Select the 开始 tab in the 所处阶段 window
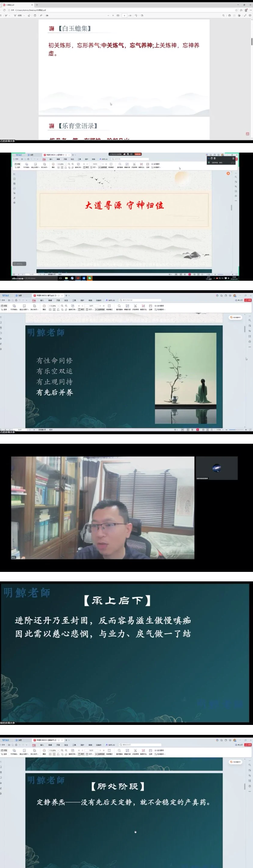 tap(34, 744)
